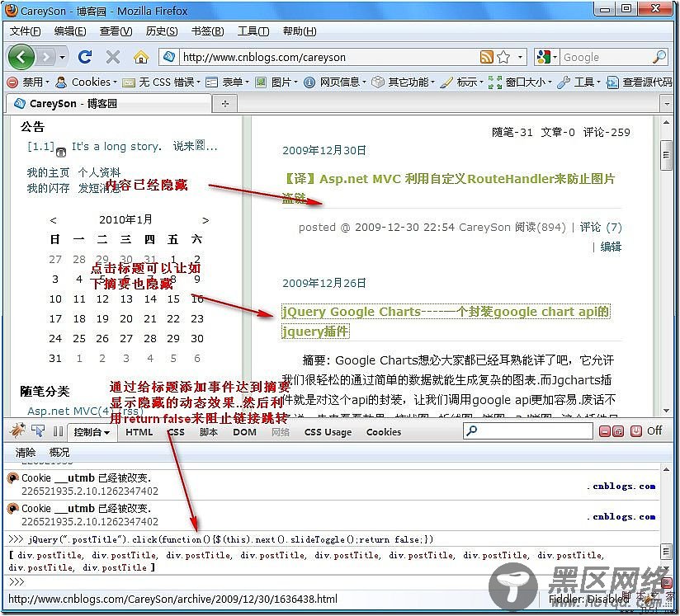Viewport: 680px width, 616px height.
Task: Stop loading with the X icon
Action: 113,57
